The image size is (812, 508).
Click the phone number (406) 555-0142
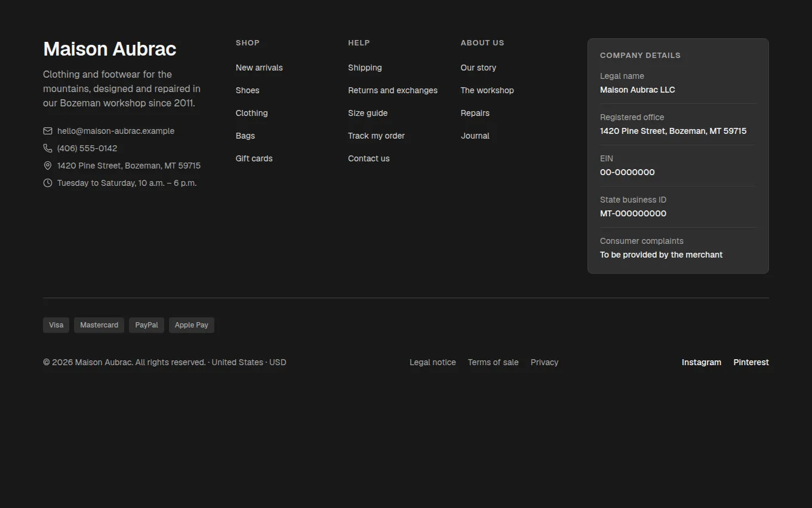coord(87,148)
